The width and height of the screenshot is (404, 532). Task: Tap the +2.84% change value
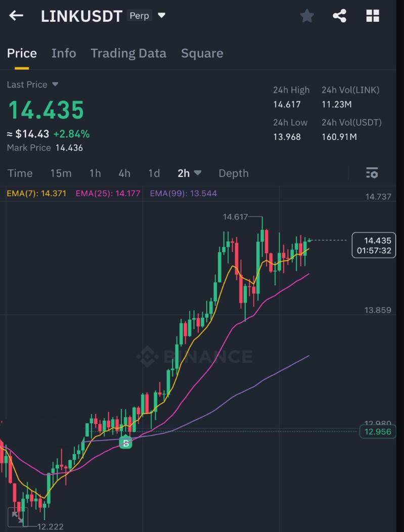click(72, 134)
